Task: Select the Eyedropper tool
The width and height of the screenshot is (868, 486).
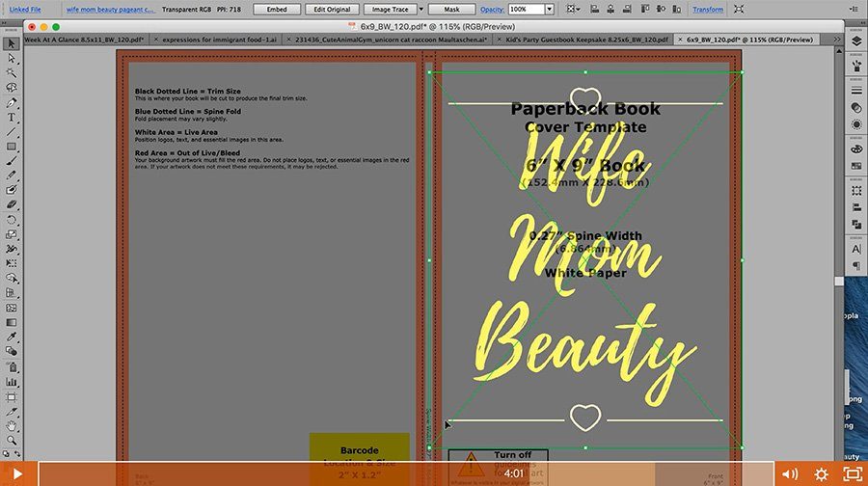Action: coord(11,337)
